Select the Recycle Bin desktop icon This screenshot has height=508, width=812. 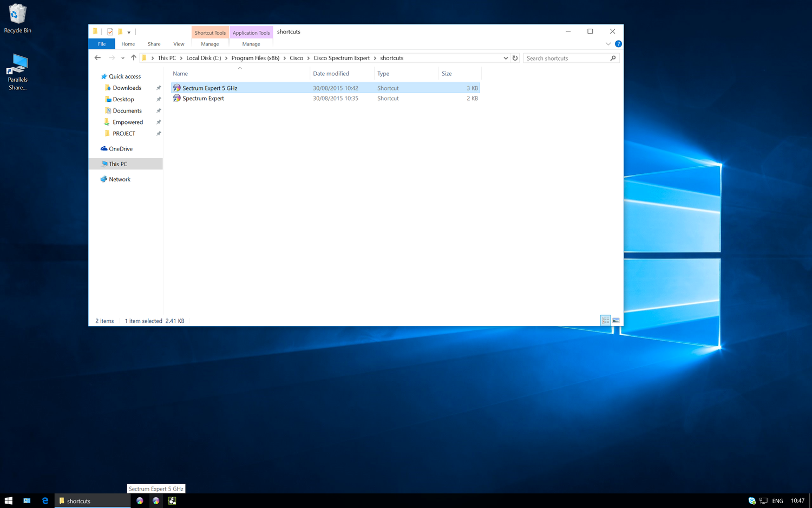coord(18,19)
